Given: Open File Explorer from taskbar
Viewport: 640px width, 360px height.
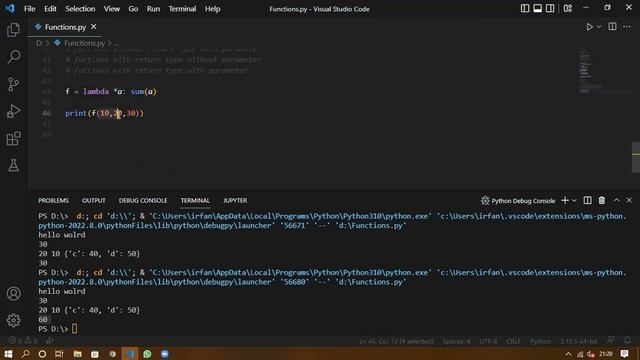Looking at the screenshot, I should (x=77, y=353).
